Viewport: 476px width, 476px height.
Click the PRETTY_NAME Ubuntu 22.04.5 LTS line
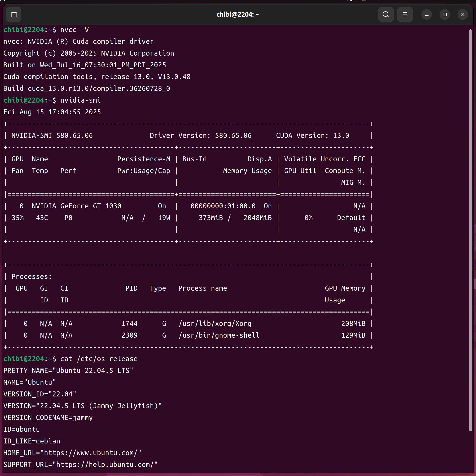(68, 370)
